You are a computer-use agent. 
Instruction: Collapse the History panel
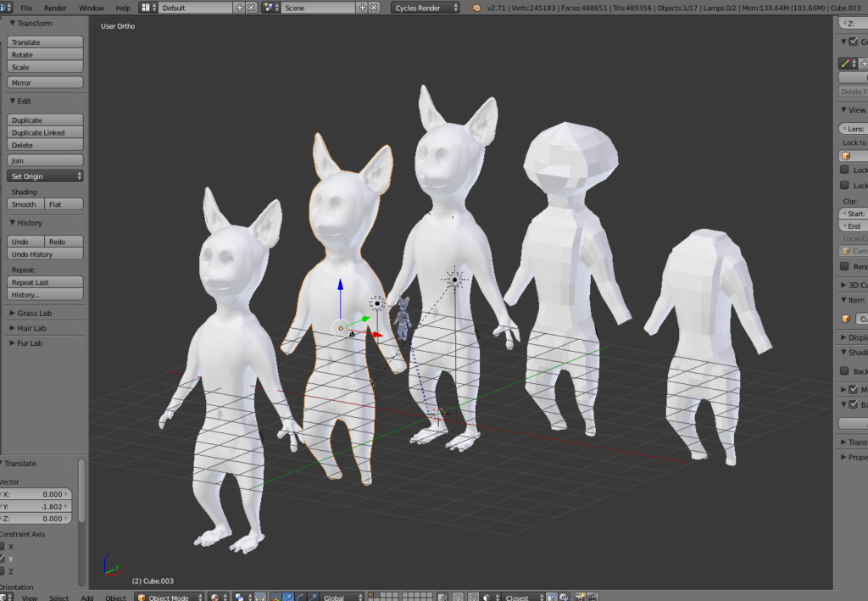[13, 223]
